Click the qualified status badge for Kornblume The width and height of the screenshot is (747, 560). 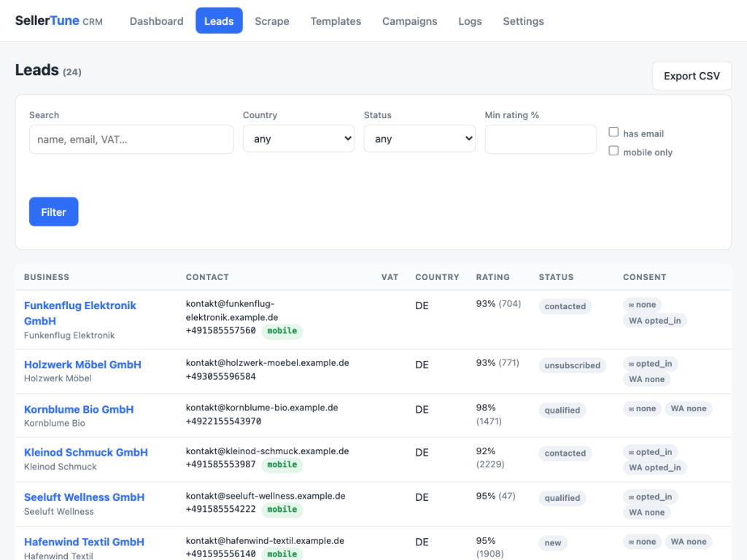click(562, 410)
